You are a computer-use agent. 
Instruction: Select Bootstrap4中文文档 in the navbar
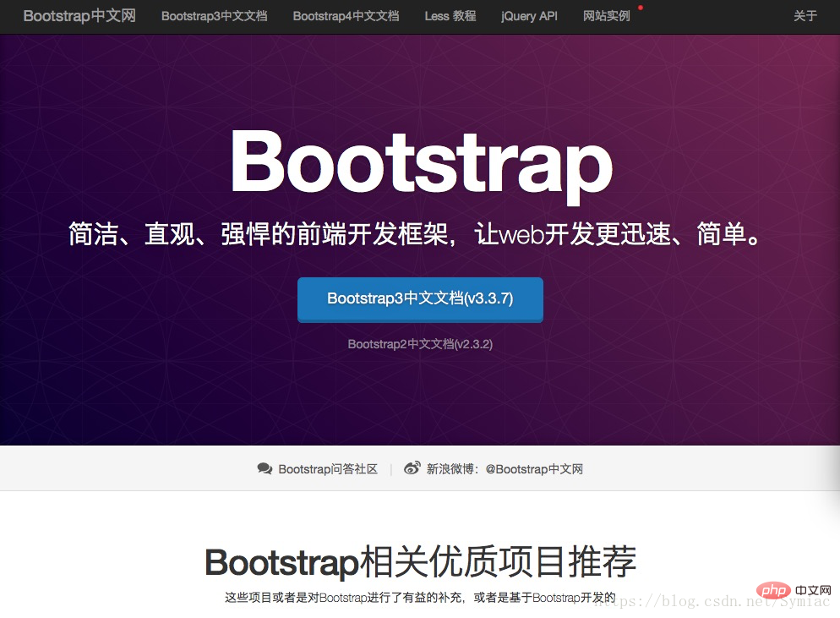pos(346,16)
